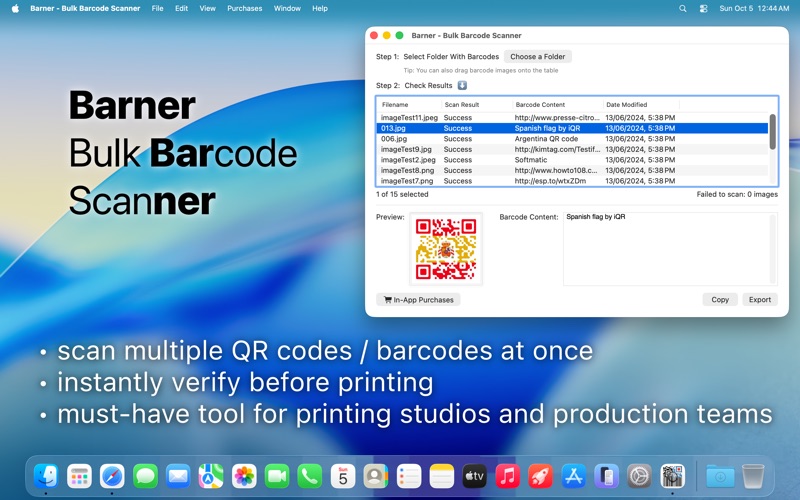
Task: Open Finder from the dock
Action: click(x=46, y=477)
